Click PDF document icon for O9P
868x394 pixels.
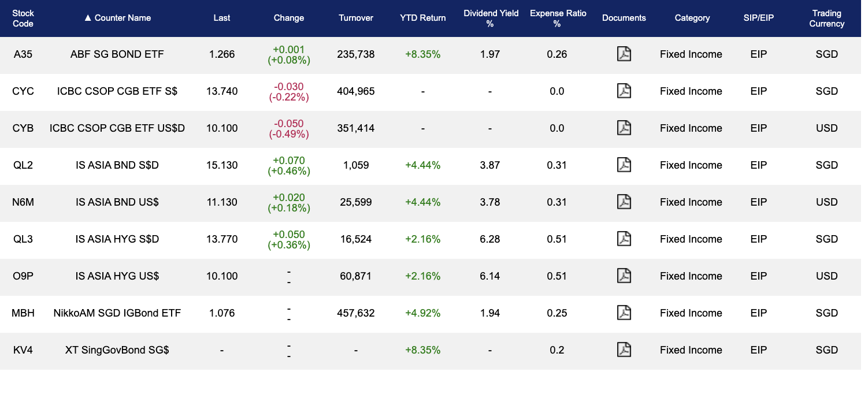click(624, 276)
